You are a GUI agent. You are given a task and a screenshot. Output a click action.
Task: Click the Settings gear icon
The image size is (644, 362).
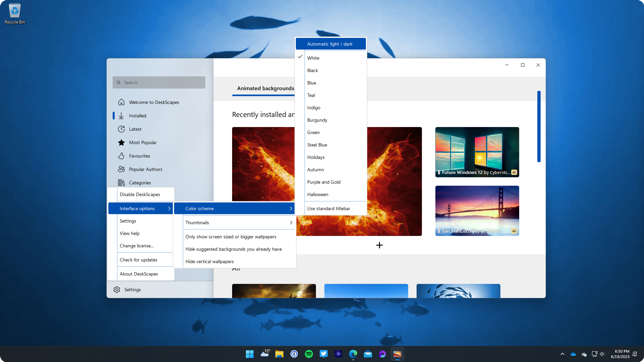(117, 290)
